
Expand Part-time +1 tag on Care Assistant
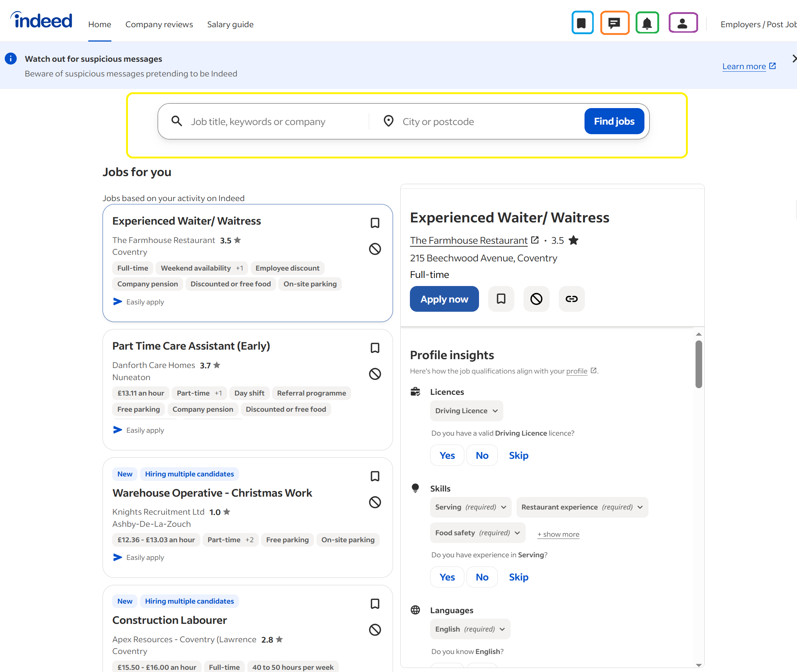tap(199, 393)
